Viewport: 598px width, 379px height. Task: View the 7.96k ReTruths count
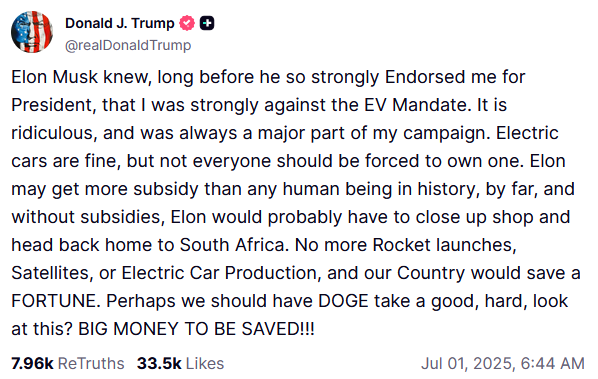[x=32, y=363]
